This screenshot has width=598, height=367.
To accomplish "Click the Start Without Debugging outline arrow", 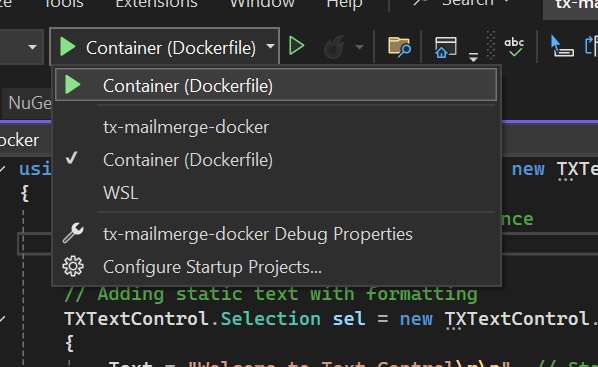I will click(296, 46).
